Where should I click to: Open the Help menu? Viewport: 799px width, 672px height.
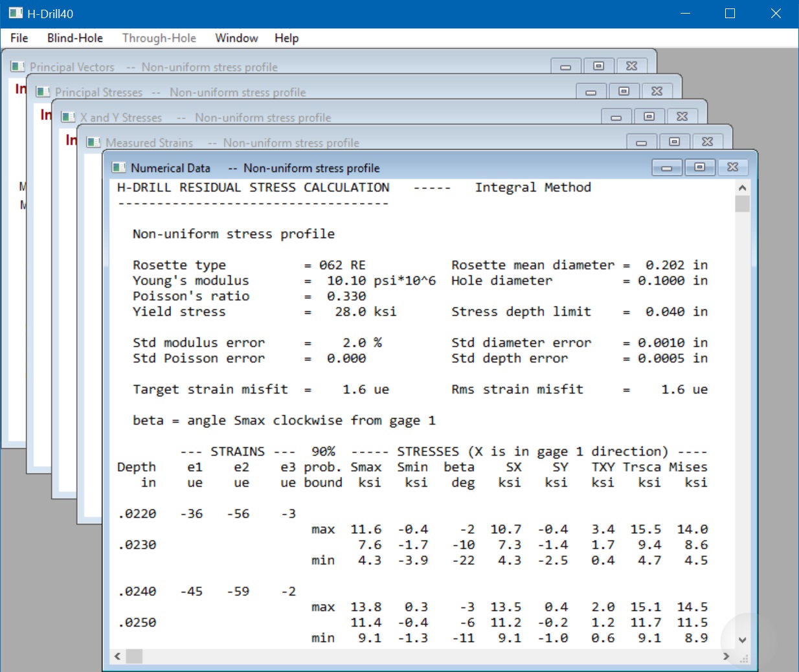coord(286,38)
